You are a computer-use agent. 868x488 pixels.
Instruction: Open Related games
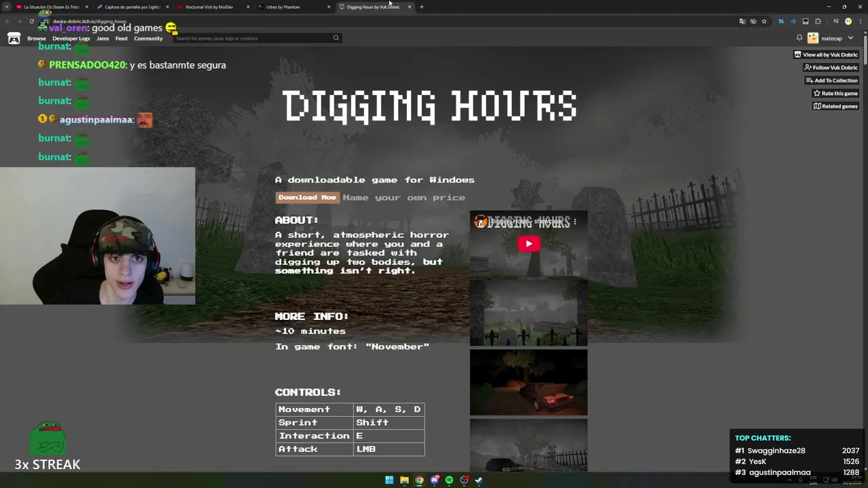click(835, 106)
